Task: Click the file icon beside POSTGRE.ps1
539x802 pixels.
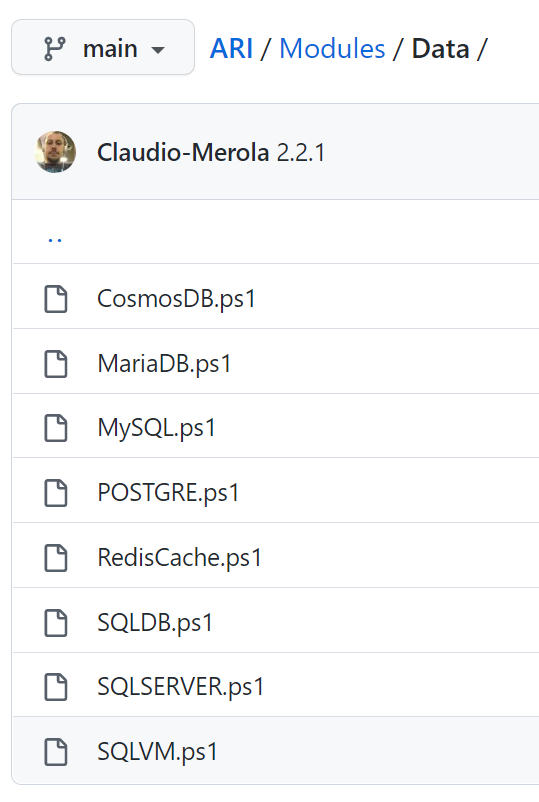Action: pyautogui.click(x=56, y=493)
